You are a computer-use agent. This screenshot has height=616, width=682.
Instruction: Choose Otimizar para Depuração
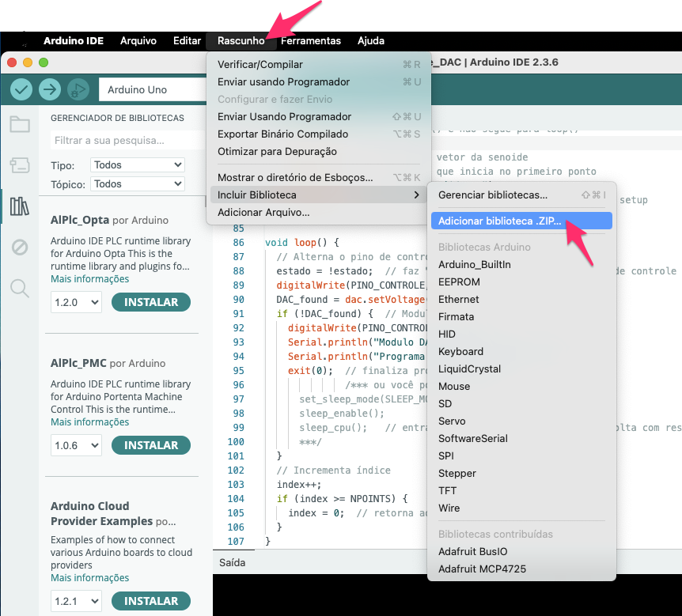(x=319, y=151)
